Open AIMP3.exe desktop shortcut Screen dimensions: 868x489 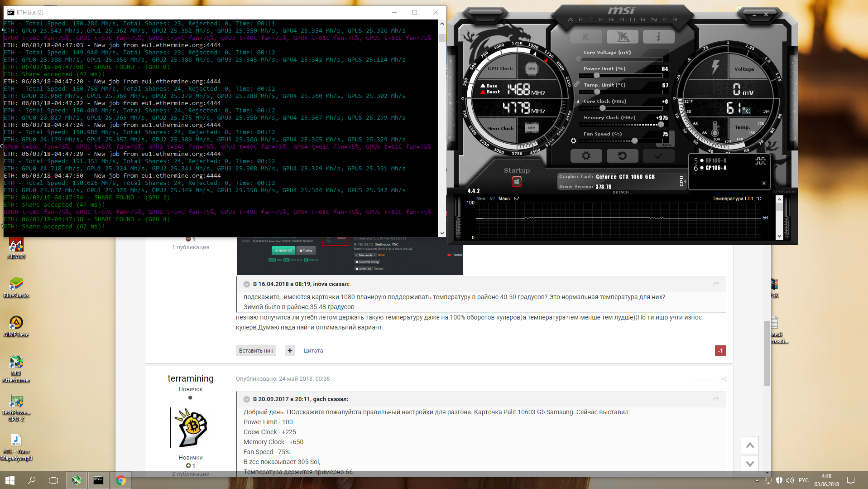point(16,326)
